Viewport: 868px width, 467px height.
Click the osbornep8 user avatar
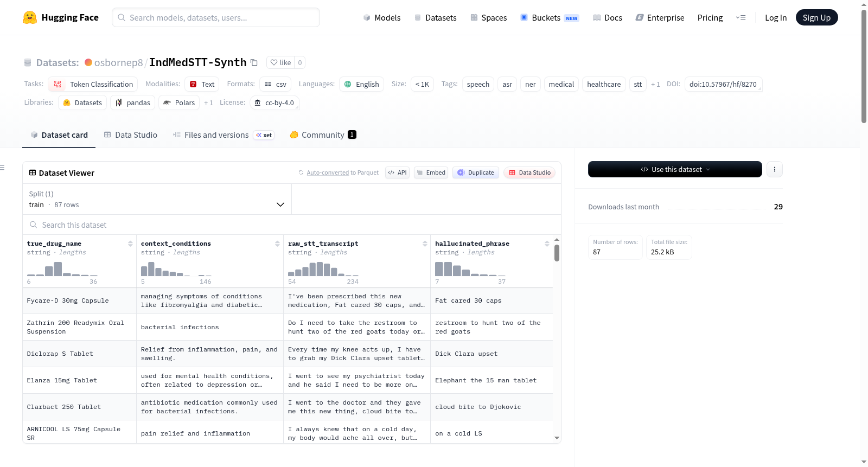click(88, 62)
